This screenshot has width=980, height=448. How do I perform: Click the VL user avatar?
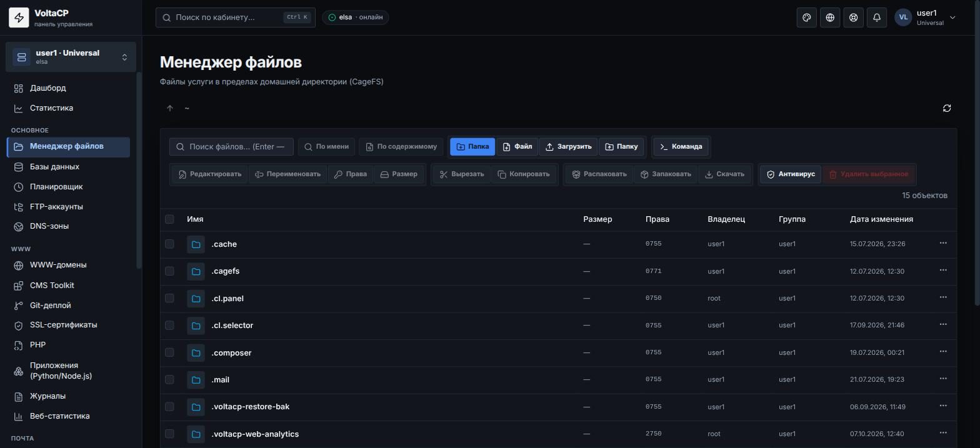[903, 17]
